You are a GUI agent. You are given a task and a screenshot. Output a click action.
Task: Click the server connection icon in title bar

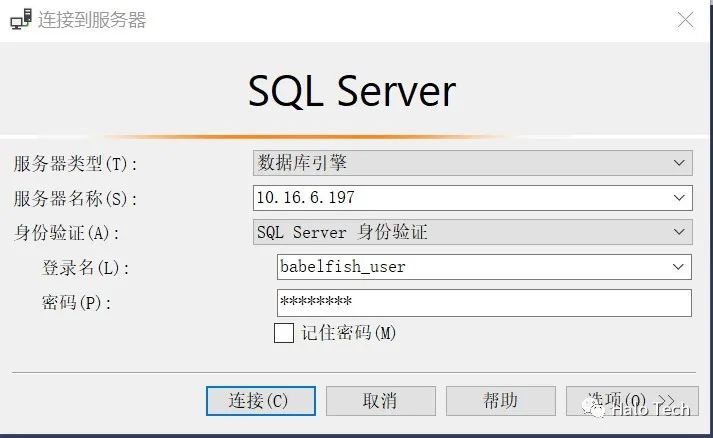coord(21,19)
